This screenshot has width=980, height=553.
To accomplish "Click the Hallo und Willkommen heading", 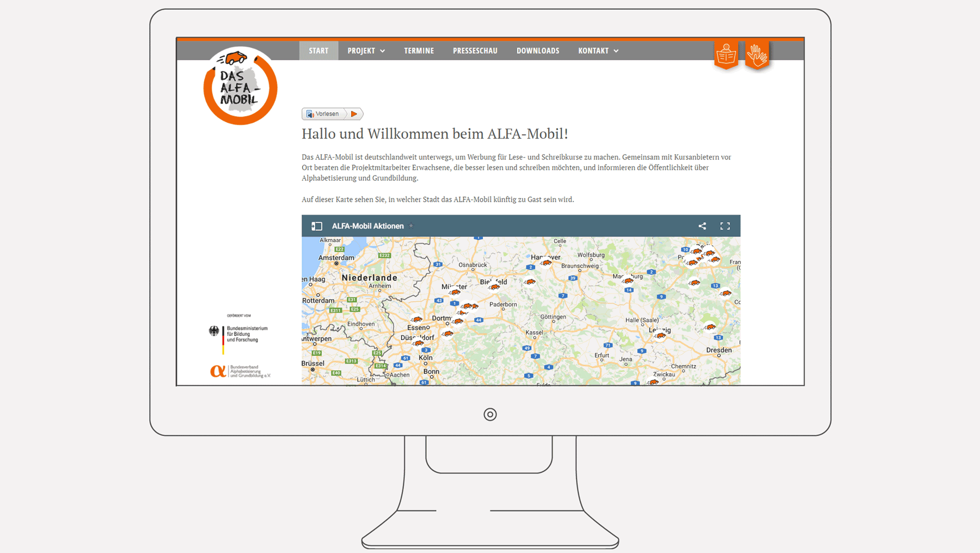I will click(x=435, y=133).
